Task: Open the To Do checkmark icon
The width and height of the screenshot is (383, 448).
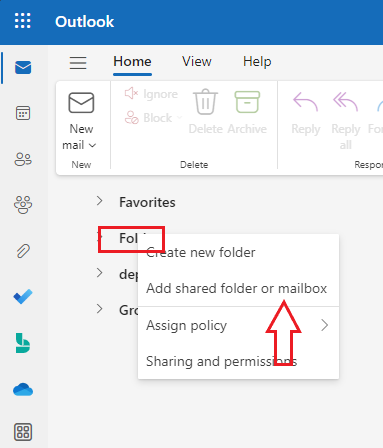Action: [23, 297]
